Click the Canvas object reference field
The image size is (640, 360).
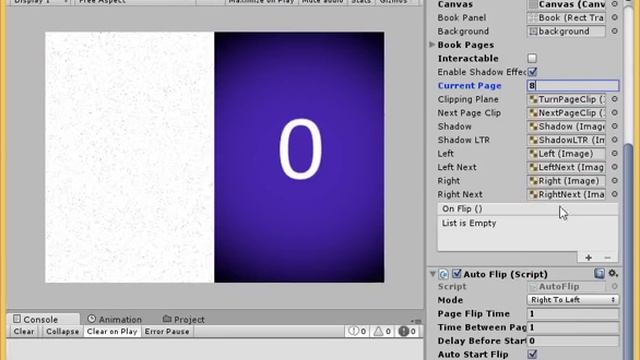[567, 4]
